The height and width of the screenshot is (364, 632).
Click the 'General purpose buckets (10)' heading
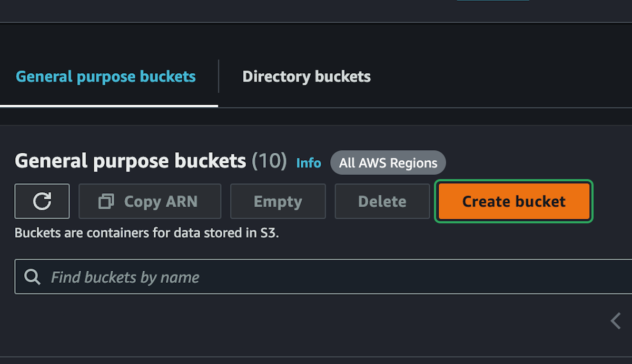(x=151, y=161)
